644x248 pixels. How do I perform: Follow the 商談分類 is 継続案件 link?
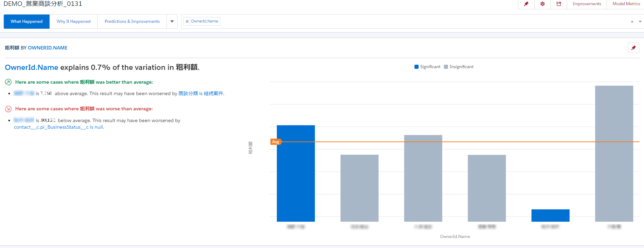pos(201,93)
